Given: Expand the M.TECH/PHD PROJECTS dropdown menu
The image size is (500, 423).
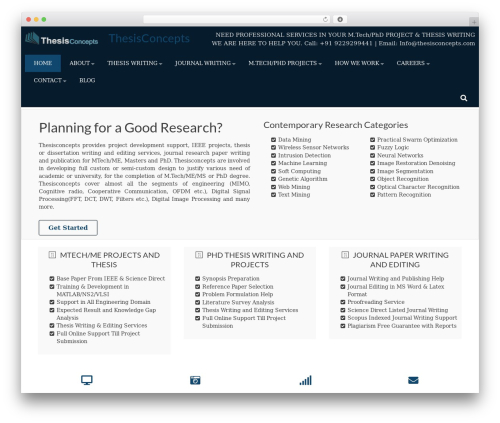Looking at the screenshot, I should pyautogui.click(x=285, y=63).
